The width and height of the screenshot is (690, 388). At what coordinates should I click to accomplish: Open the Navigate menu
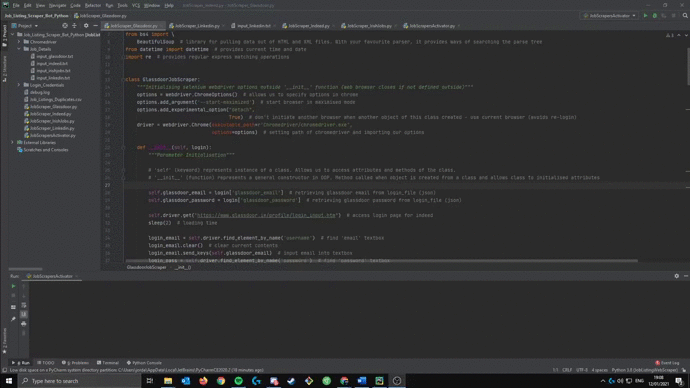pos(57,5)
